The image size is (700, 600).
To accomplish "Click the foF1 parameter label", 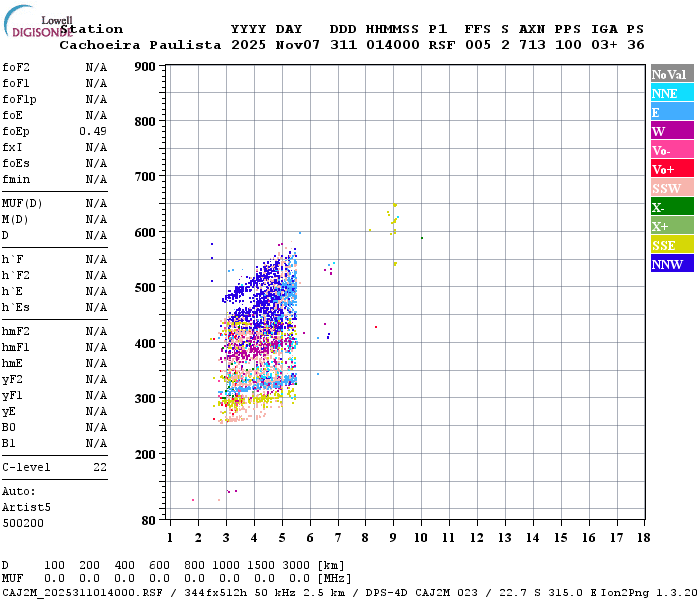I will (16, 83).
